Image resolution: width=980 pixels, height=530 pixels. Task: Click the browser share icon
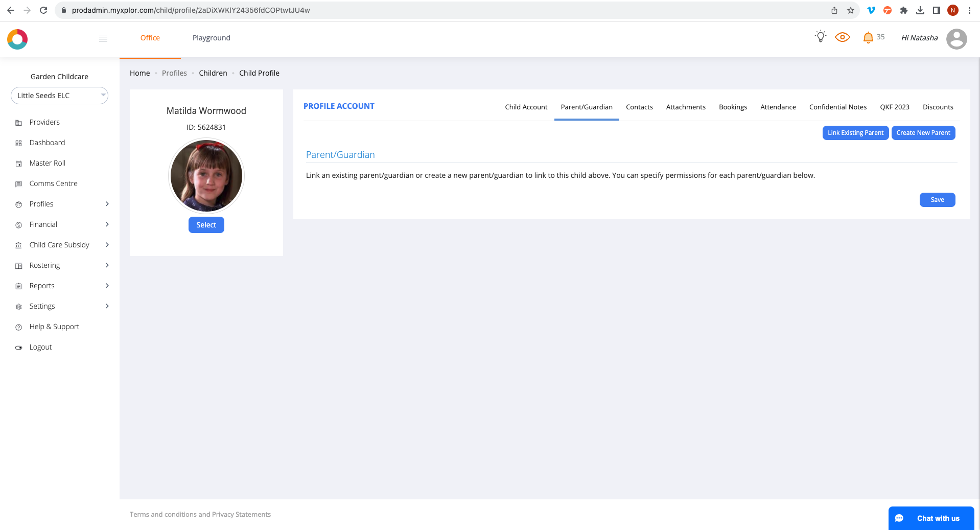tap(834, 10)
